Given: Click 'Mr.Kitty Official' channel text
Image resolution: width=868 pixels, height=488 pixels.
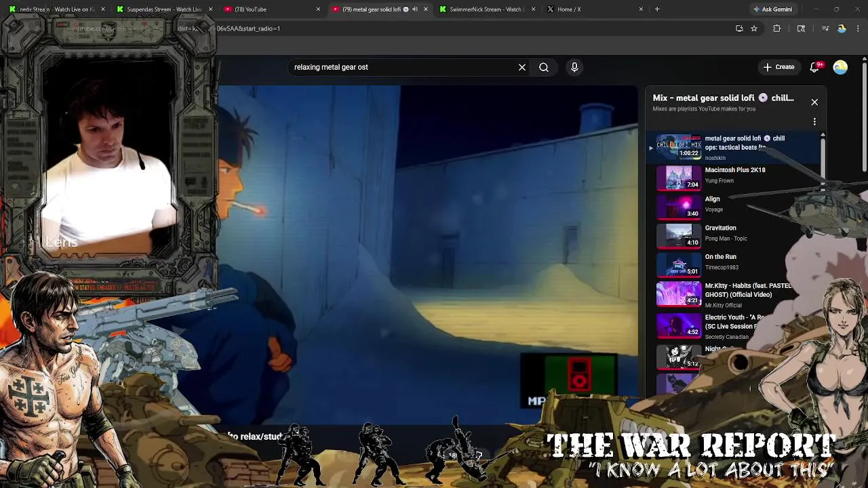Looking at the screenshot, I should pyautogui.click(x=724, y=306).
